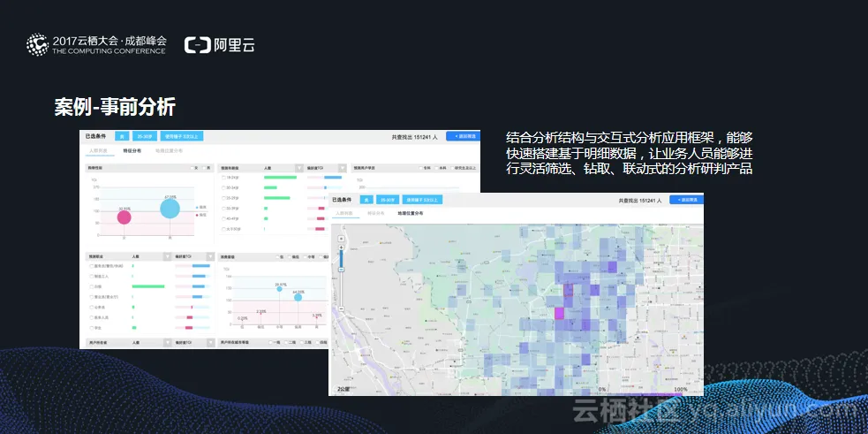868x434 pixels.
Task: Select the red-outlined heatmap cell on map
Action: coord(568,291)
